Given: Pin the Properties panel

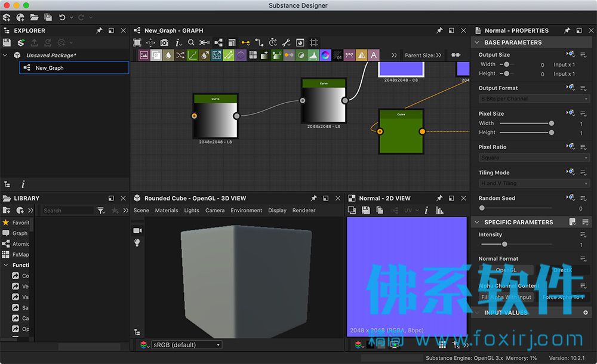Looking at the screenshot, I should [567, 30].
